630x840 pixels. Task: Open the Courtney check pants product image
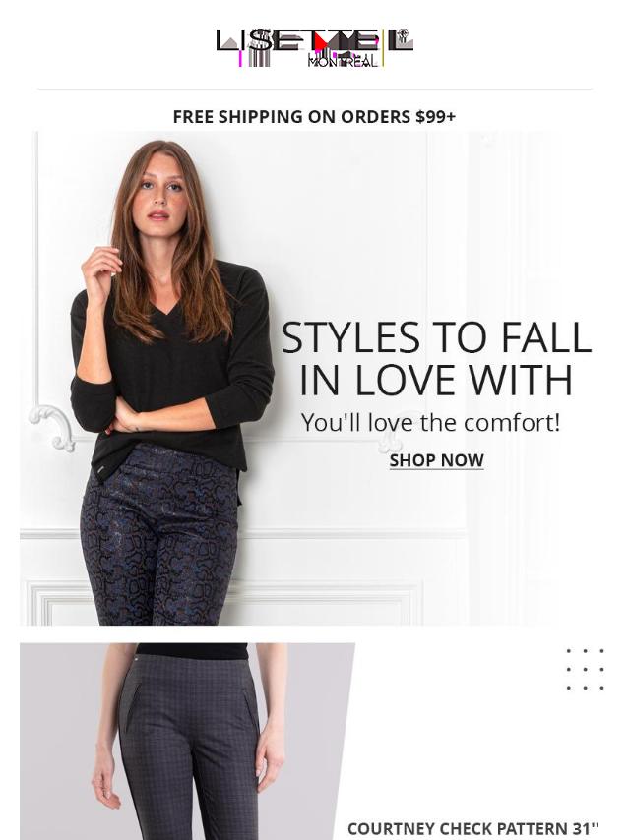[x=188, y=742]
